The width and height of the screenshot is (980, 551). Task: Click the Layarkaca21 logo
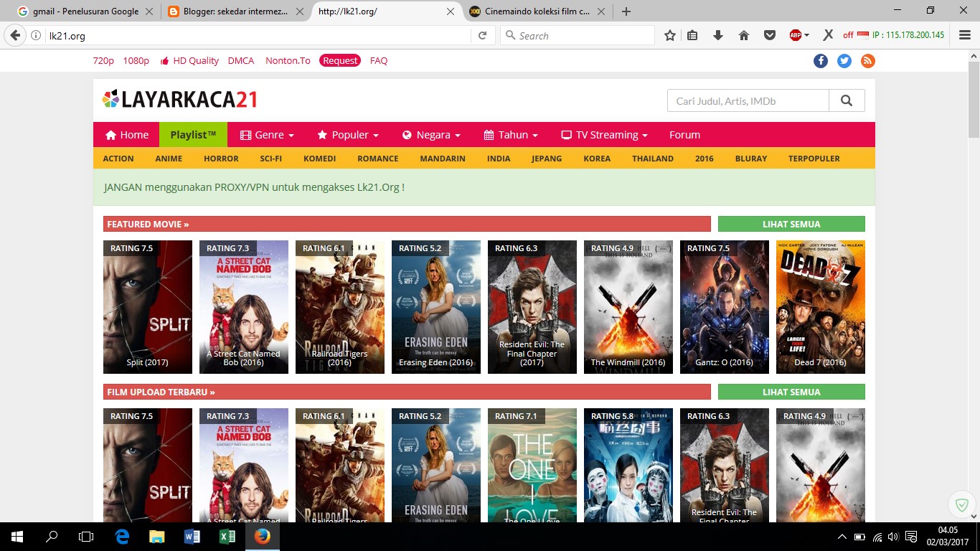(x=180, y=100)
